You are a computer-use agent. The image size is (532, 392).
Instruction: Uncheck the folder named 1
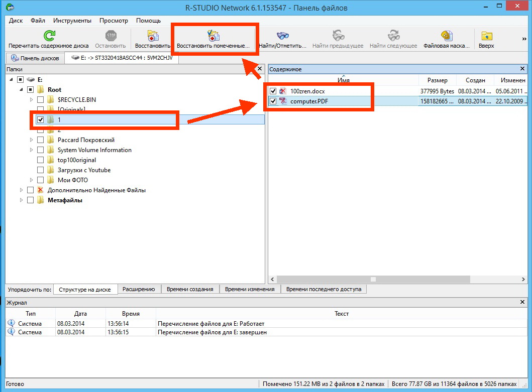click(x=40, y=119)
